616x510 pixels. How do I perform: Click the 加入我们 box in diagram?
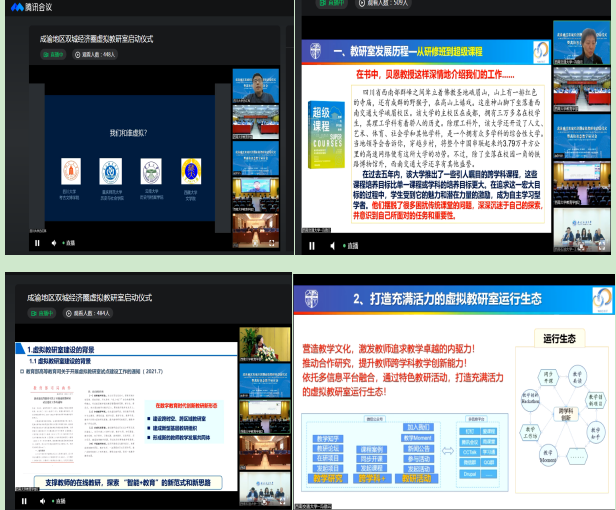click(418, 427)
